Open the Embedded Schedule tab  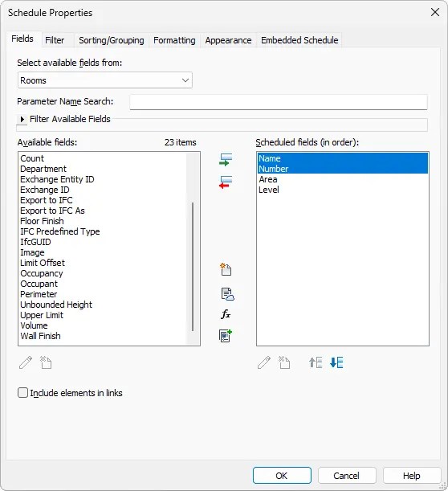tap(299, 40)
